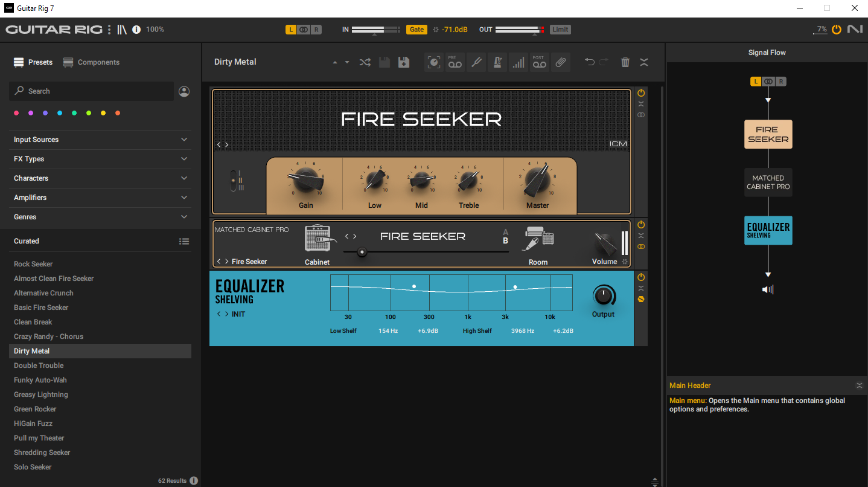Collapse all rack components icon

click(x=644, y=62)
